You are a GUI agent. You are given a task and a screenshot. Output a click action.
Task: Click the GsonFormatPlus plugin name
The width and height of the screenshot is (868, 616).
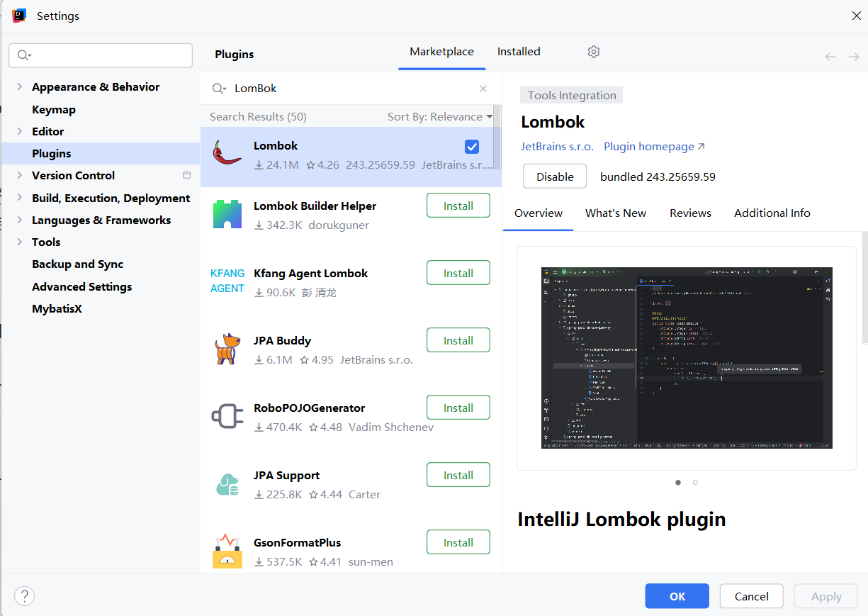298,542
